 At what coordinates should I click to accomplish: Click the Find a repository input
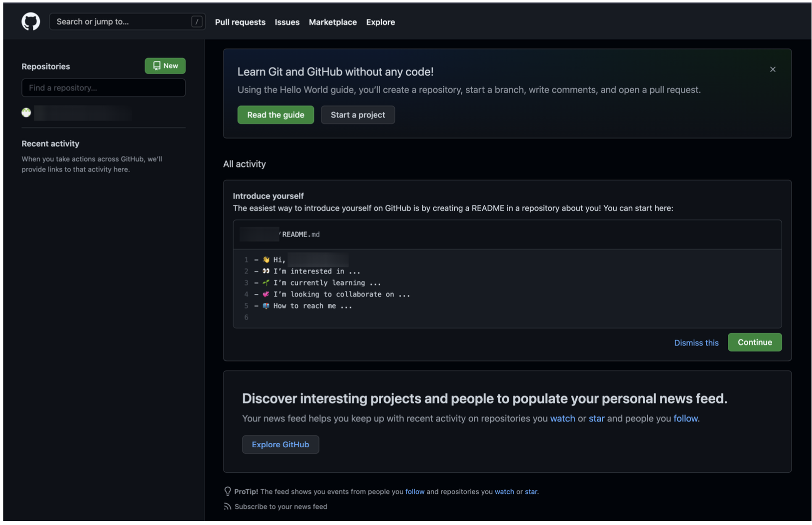[104, 88]
